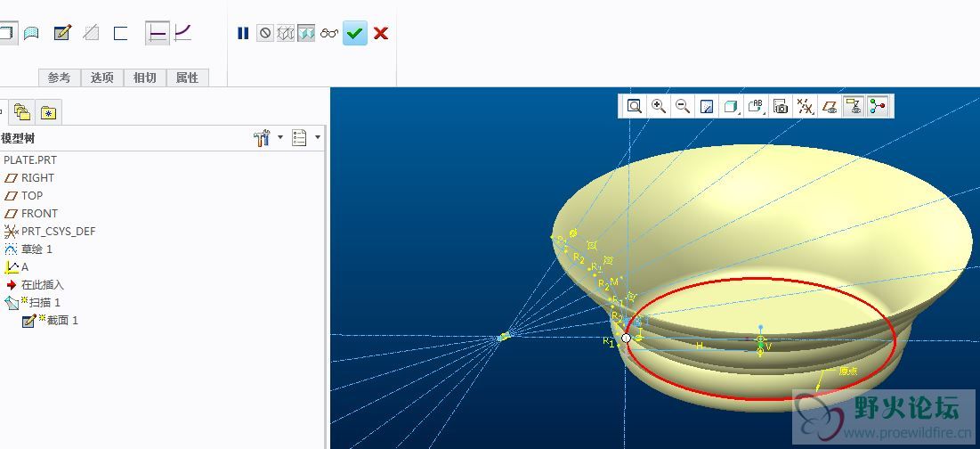980x449 pixels.
Task: Cancel the feature with the red X
Action: tap(381, 33)
